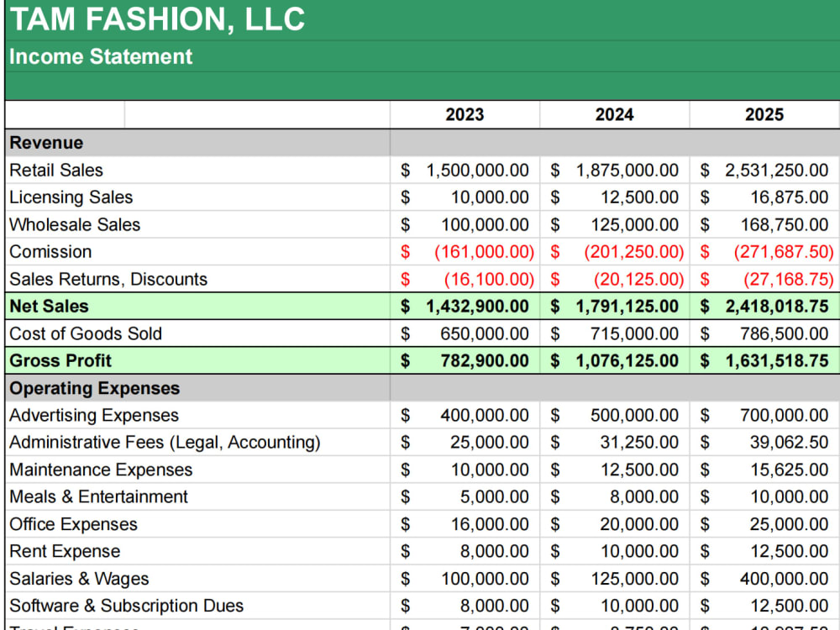
Task: Click Administrative Fees 2023 value 25,000.00
Action: 490,443
